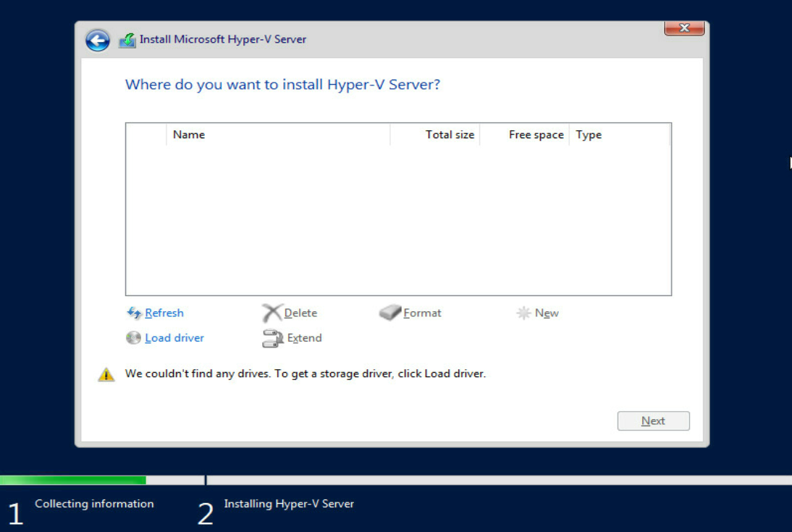
Task: Click the Extend partition icon
Action: 273,338
